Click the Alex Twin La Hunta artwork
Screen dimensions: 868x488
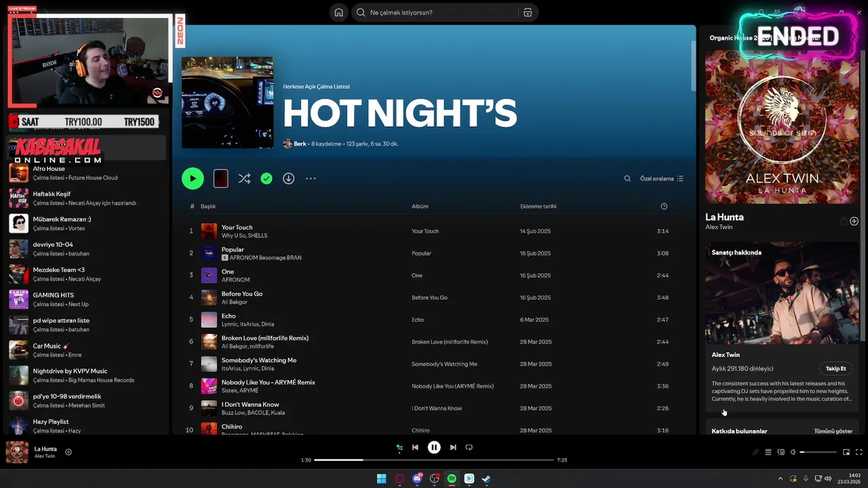click(782, 127)
